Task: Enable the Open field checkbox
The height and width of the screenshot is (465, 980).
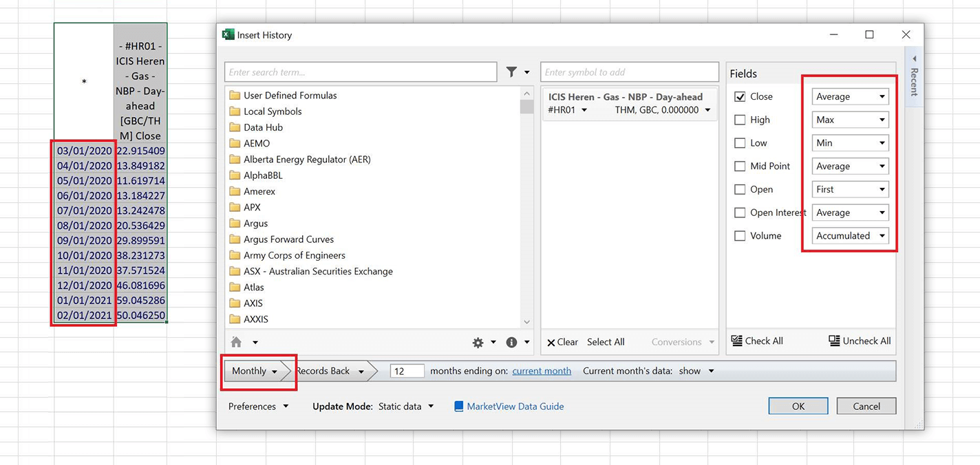Action: tap(740, 189)
